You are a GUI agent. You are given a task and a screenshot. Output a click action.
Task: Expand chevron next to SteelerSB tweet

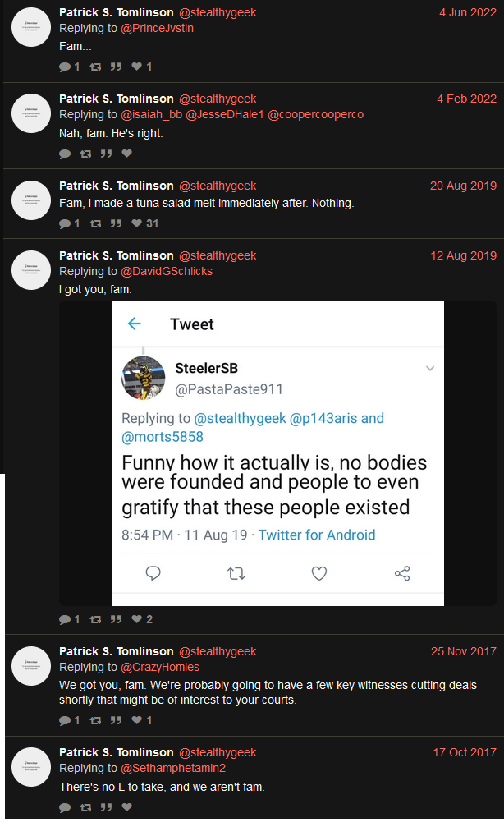[x=430, y=369]
